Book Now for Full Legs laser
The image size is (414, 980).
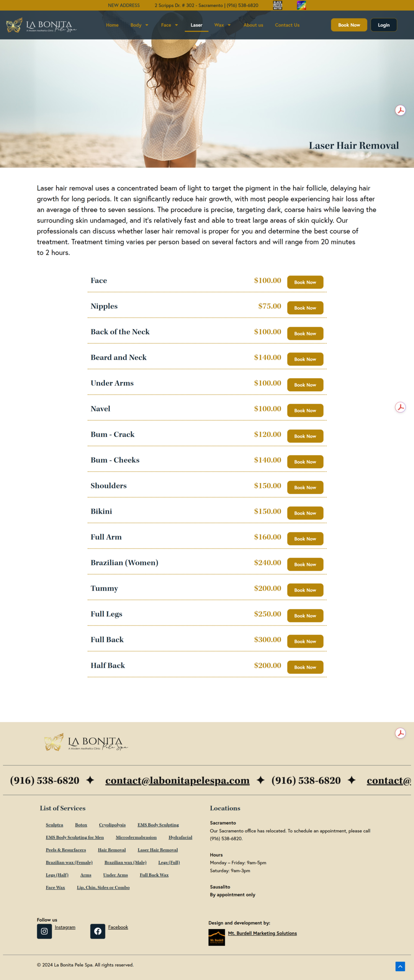point(305,616)
